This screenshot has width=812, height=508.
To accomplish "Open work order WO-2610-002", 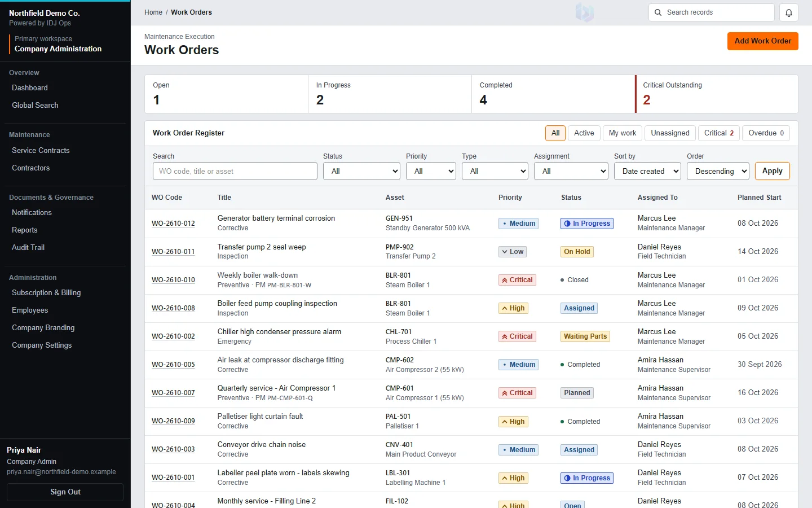I will click(173, 336).
